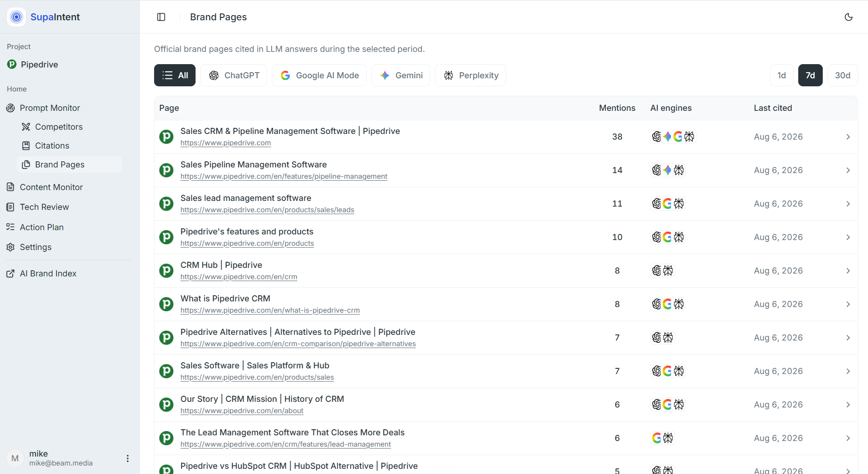The image size is (868, 474).
Task: Open https://www.pipedrive.com link
Action: tap(226, 143)
